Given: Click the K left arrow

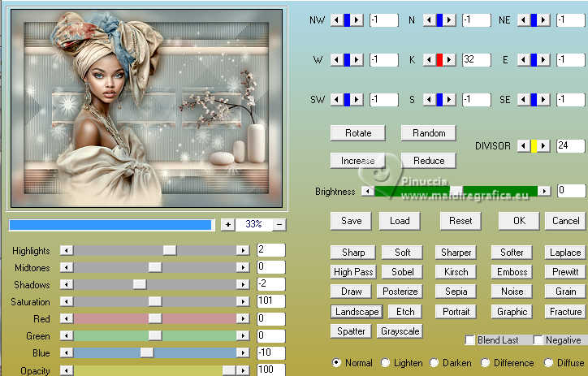Looking at the screenshot, I should pyautogui.click(x=430, y=59).
